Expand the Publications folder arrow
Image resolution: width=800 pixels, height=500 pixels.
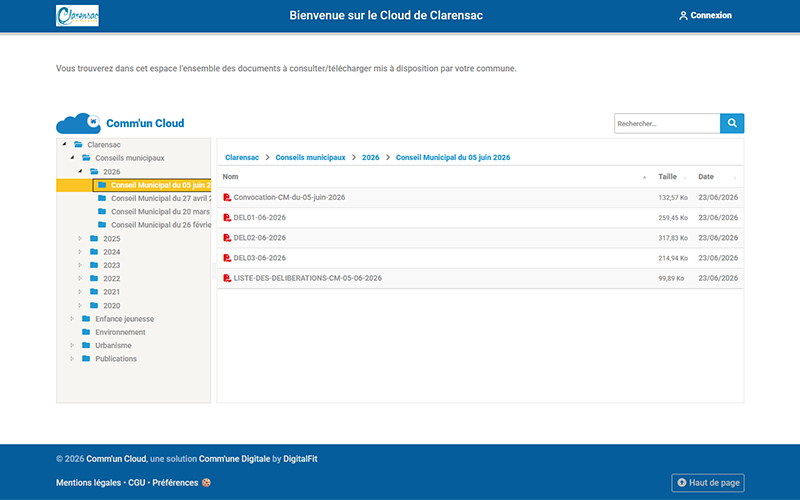pyautogui.click(x=72, y=358)
